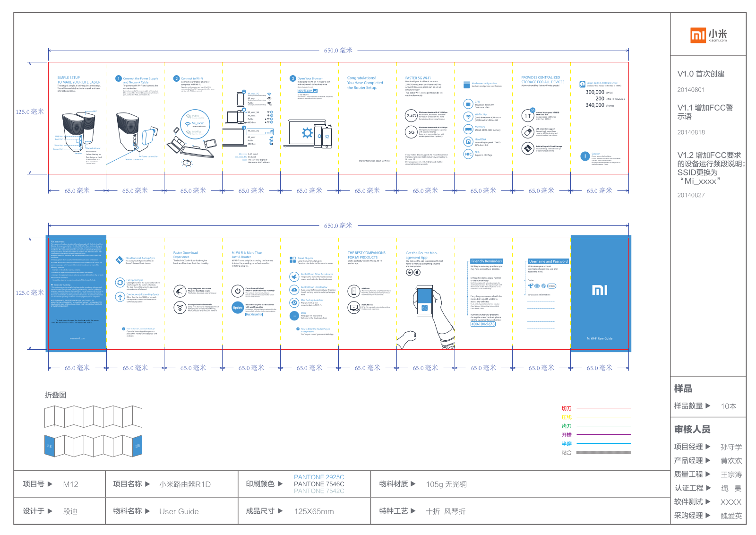Image resolution: width=756 pixels, height=535 pixels.
Task: Click sample quantity 10本
Action: 728,406
